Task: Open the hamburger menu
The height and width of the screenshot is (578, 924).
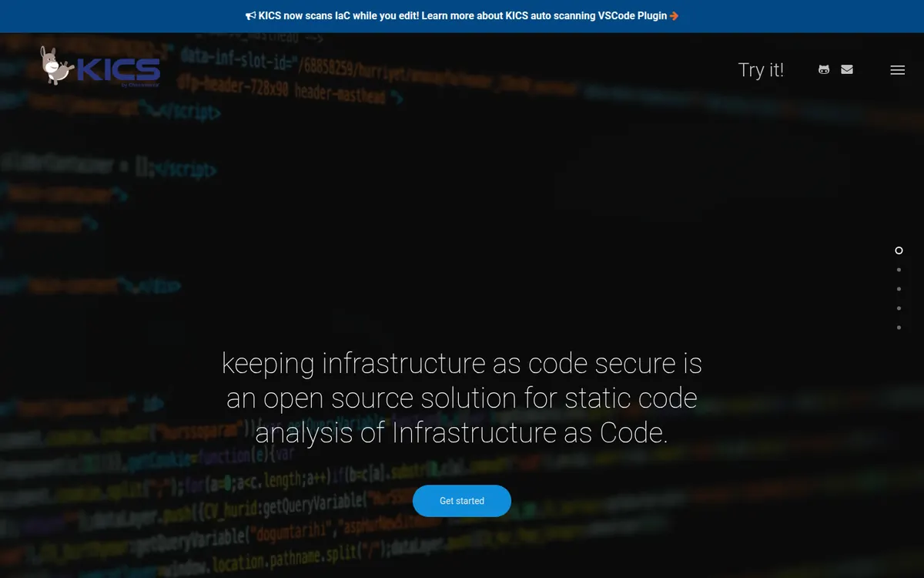Action: pos(897,70)
